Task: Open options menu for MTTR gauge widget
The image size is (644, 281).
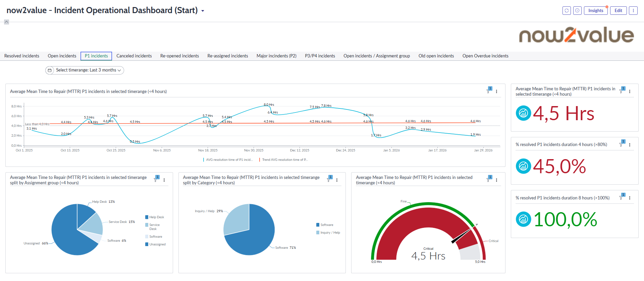Action: 496,180
